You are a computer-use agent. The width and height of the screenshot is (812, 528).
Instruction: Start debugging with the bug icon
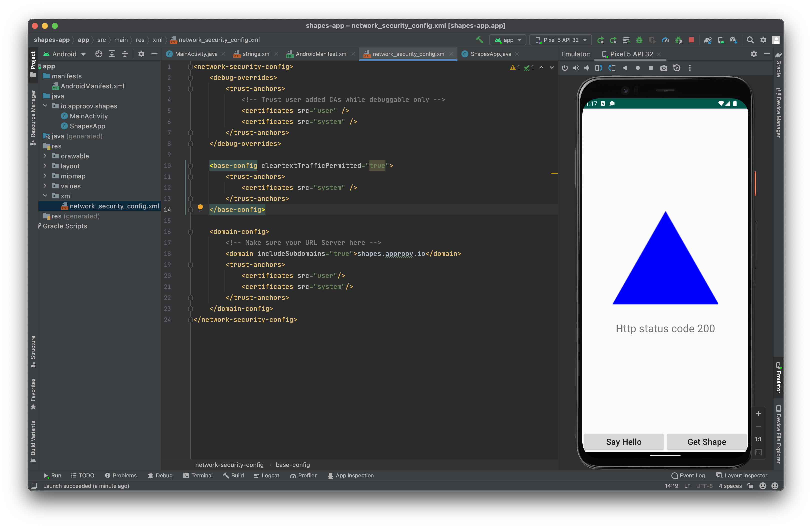(640, 40)
